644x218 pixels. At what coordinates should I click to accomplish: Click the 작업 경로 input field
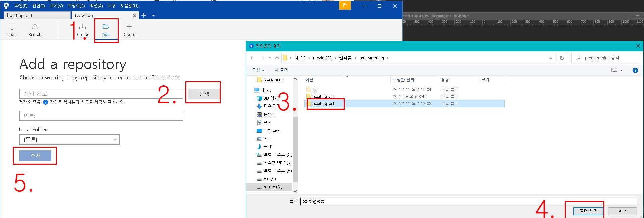101,94
